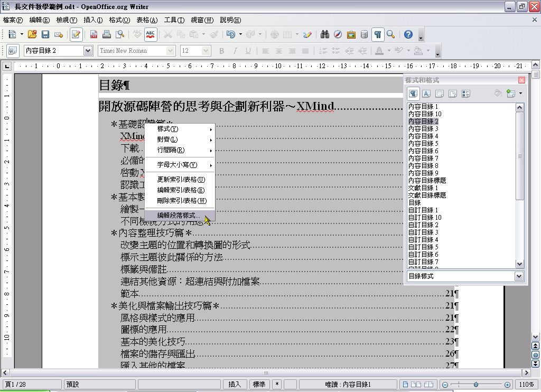Open Page Preview
Screen dimensions: 541x392
point(120,34)
